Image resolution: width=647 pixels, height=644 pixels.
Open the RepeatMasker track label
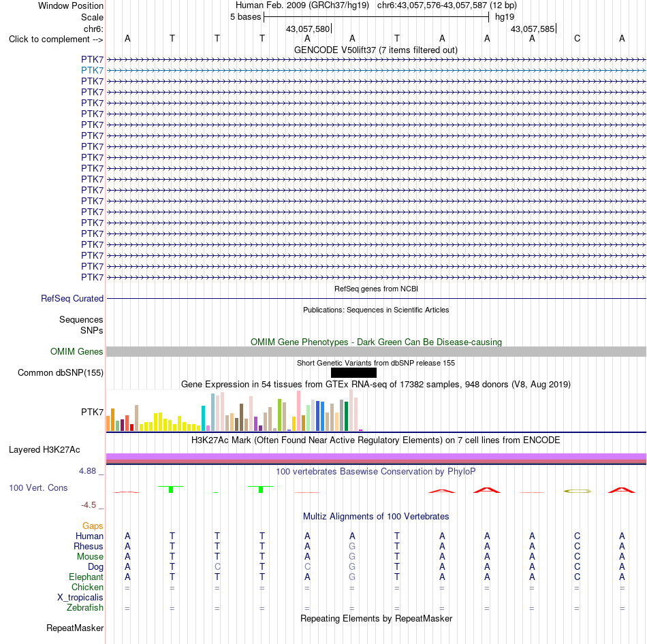(75, 628)
